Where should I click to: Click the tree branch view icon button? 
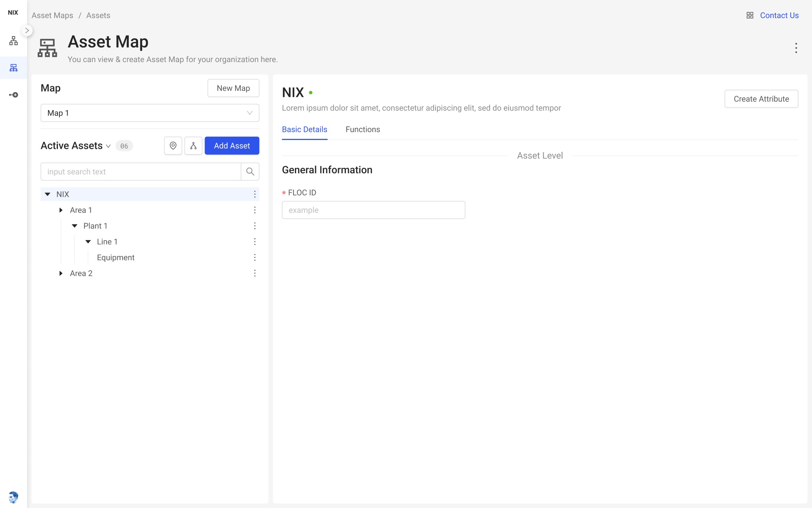(x=193, y=146)
